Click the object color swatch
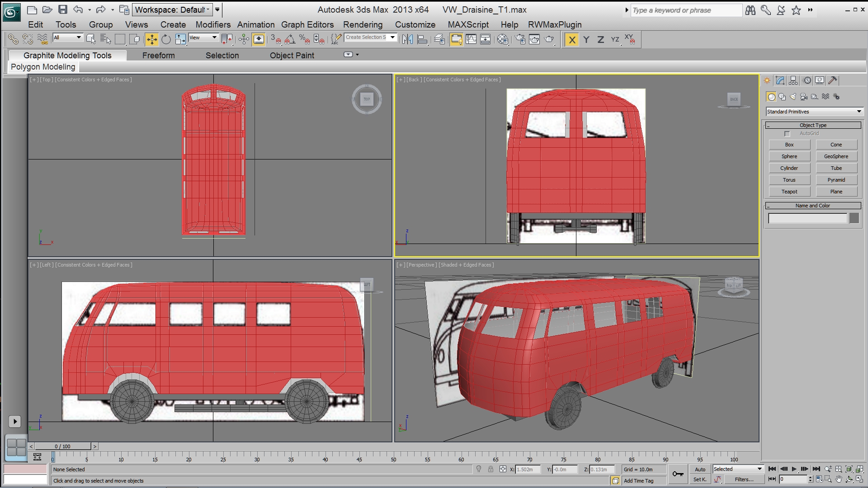Viewport: 868px width, 488px height. coord(854,218)
